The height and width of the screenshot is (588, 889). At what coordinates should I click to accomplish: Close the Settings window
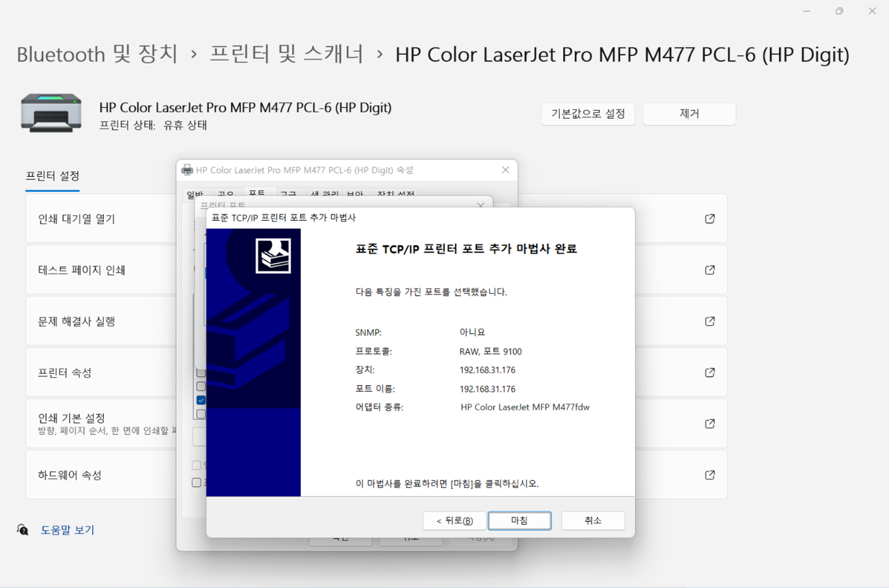(872, 11)
